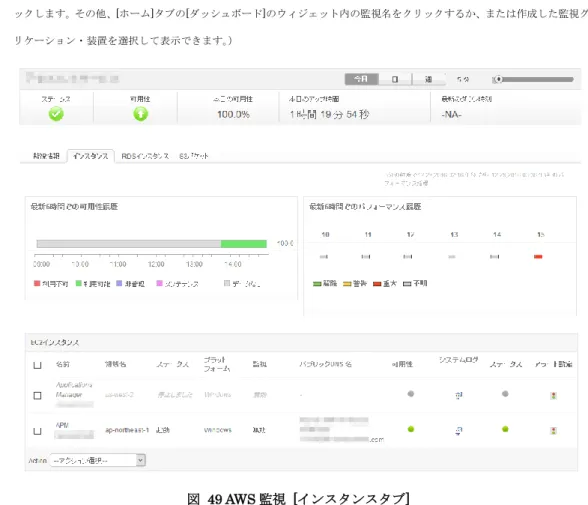
Task: Click the 警告 warning legend item
Action: point(355,283)
